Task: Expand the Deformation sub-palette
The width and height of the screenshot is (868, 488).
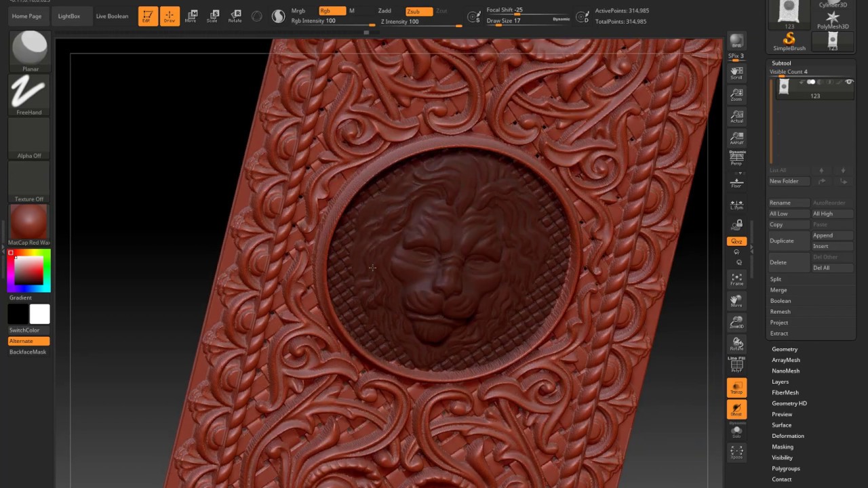Action: (x=788, y=436)
